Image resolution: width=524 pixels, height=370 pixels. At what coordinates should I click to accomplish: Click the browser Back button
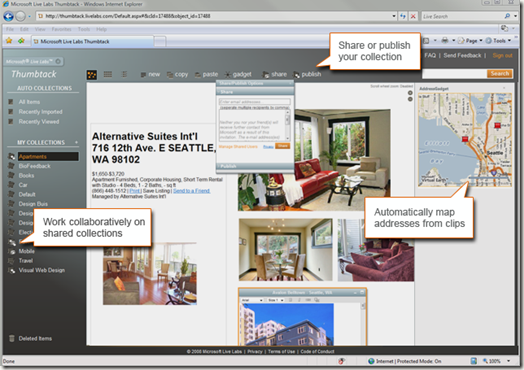[9, 16]
